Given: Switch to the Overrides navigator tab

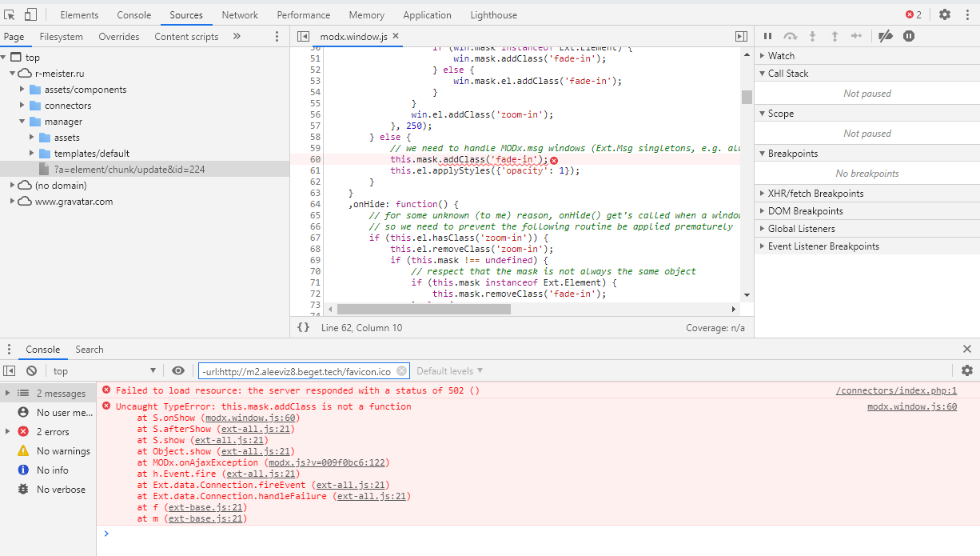Looking at the screenshot, I should point(119,36).
